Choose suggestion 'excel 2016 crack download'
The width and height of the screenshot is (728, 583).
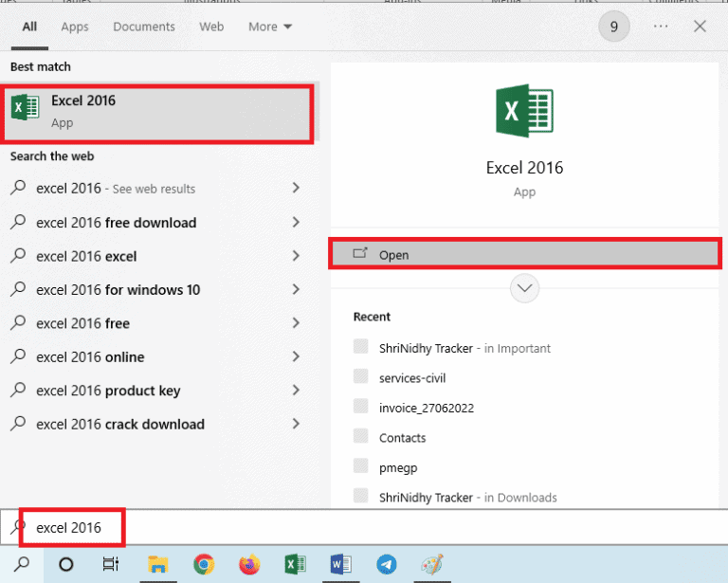[120, 425]
